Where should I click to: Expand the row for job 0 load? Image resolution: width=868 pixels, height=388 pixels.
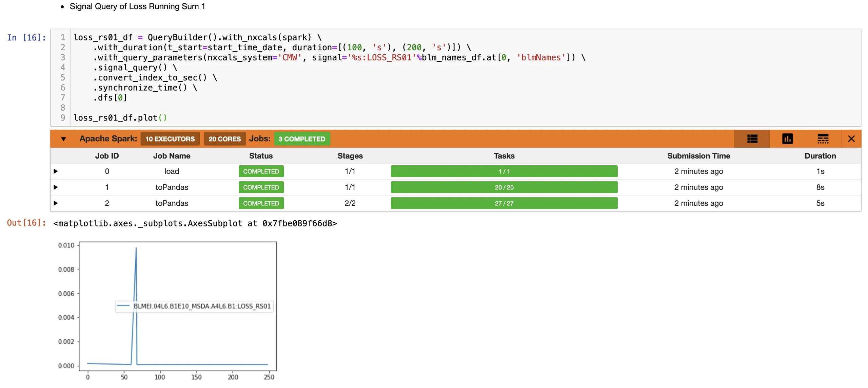pos(56,171)
